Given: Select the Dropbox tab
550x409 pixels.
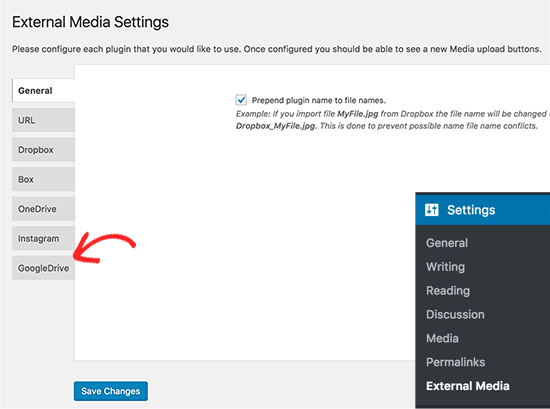Looking at the screenshot, I should point(43,150).
